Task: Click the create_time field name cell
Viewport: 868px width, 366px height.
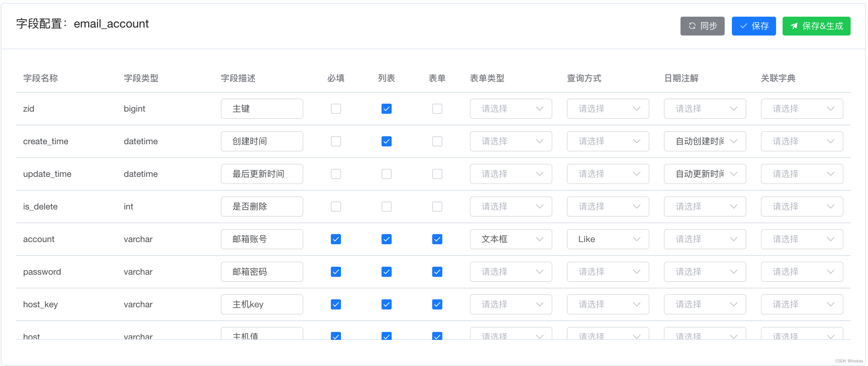Action: (46, 141)
